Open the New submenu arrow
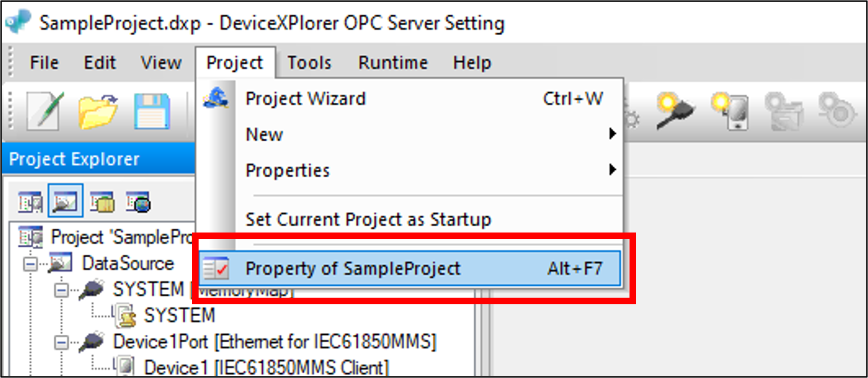The width and height of the screenshot is (868, 378). click(612, 135)
